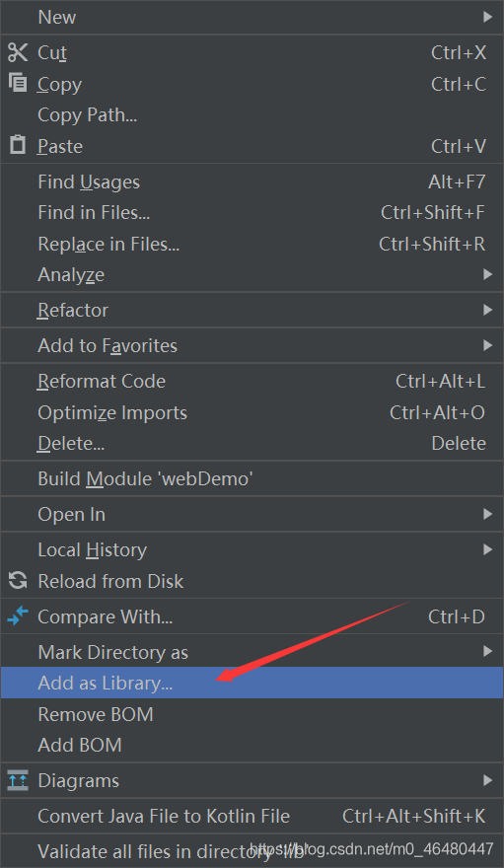The height and width of the screenshot is (868, 504).
Task: Click the scissors icon beside Cut
Action: pyautogui.click(x=18, y=52)
